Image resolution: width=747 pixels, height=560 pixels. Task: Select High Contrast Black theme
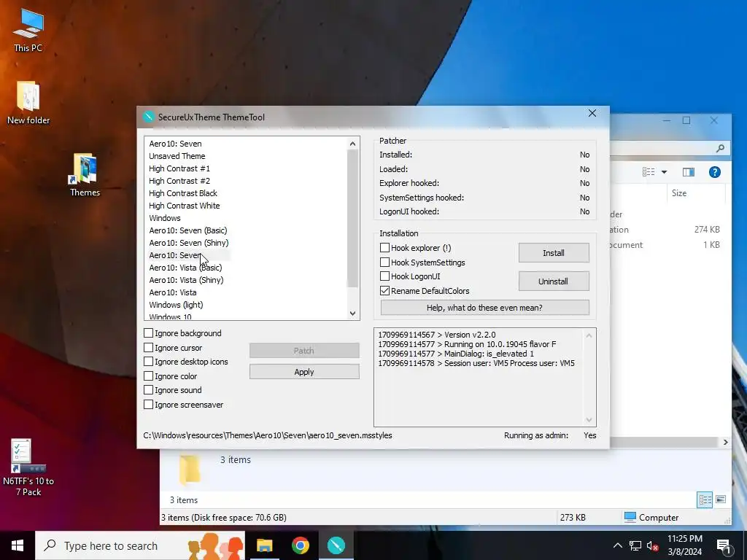(183, 193)
